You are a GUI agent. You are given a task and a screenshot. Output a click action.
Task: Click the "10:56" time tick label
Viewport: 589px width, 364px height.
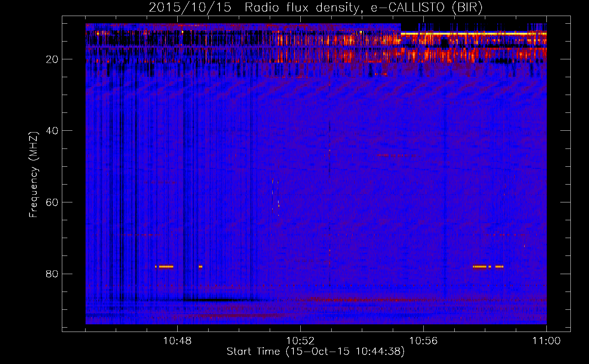click(423, 341)
